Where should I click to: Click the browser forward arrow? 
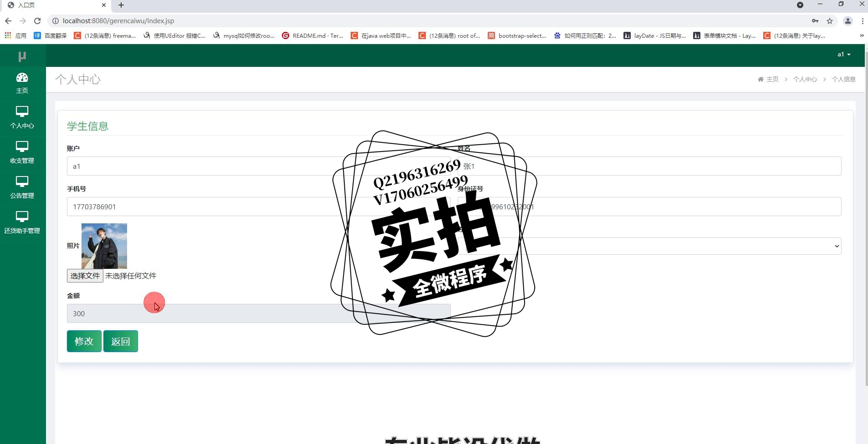[x=23, y=21]
